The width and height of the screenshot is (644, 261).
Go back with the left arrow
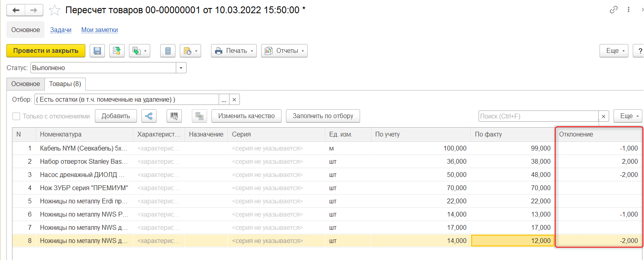pos(16,10)
